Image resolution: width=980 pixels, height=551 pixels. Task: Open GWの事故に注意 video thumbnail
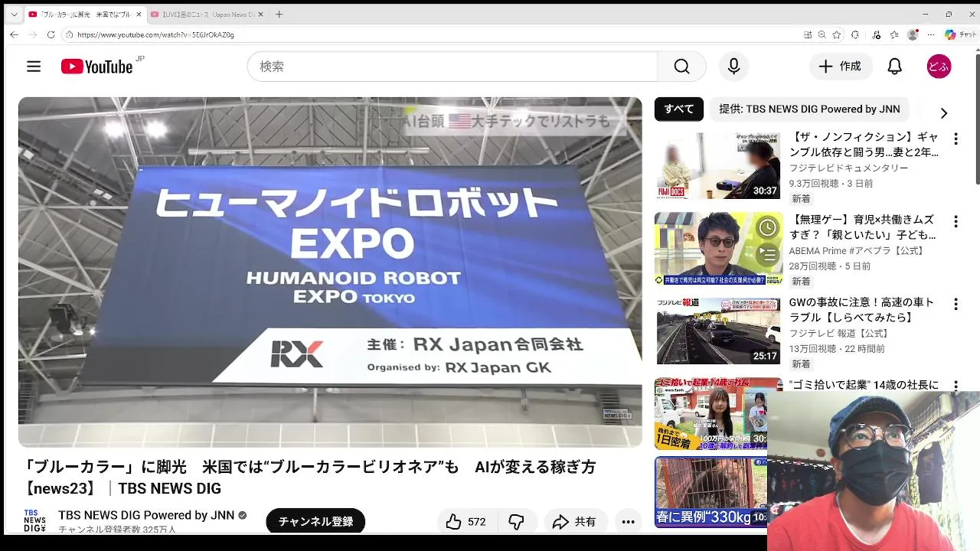pyautogui.click(x=718, y=331)
